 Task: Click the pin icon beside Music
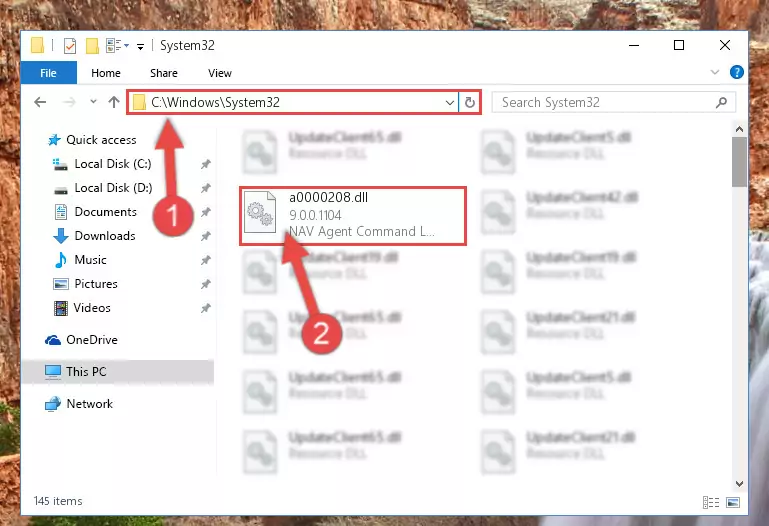tap(205, 260)
